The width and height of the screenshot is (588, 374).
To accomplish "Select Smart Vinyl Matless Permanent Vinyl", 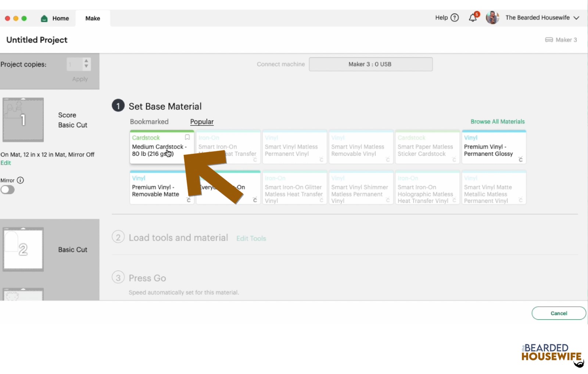I will pyautogui.click(x=294, y=147).
